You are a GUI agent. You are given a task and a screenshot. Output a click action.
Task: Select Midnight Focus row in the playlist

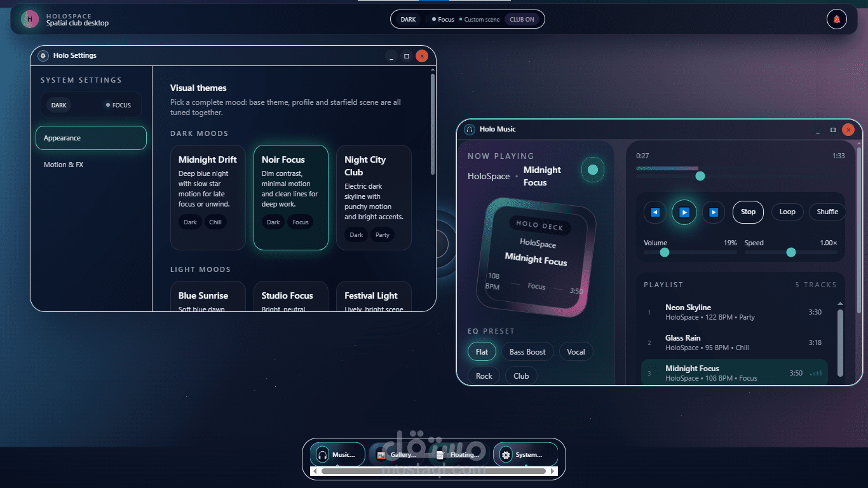735,373
